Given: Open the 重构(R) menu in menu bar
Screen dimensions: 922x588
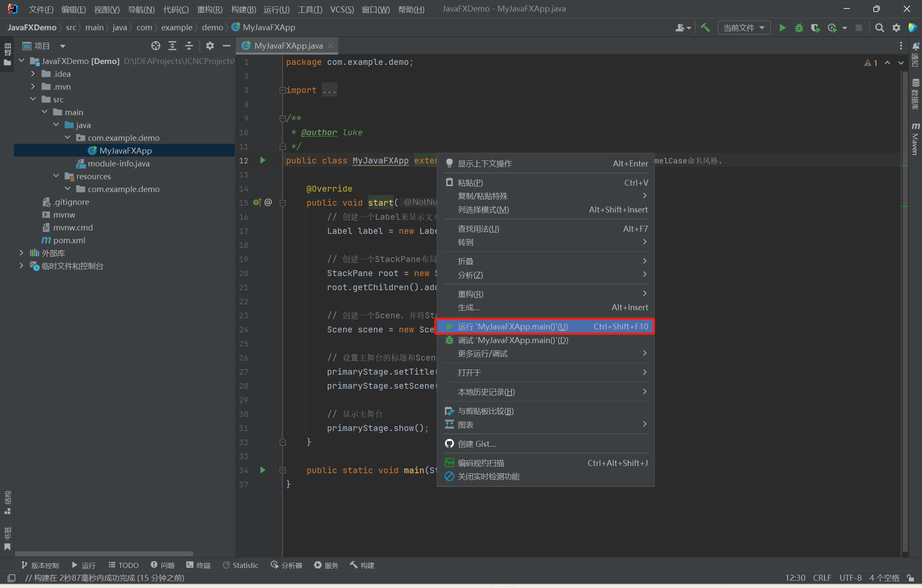Looking at the screenshot, I should 210,9.
